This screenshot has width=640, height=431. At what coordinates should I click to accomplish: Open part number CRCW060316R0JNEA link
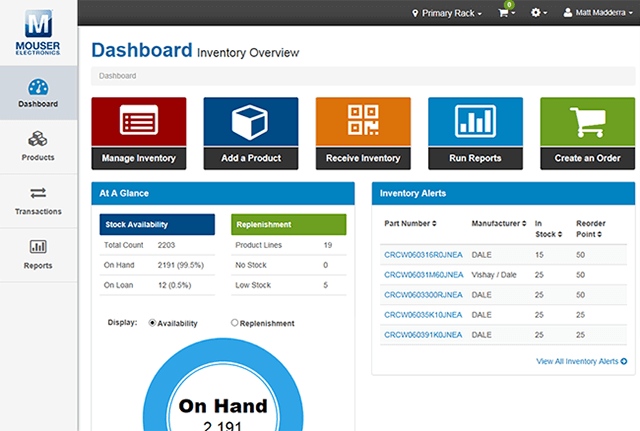pos(423,255)
